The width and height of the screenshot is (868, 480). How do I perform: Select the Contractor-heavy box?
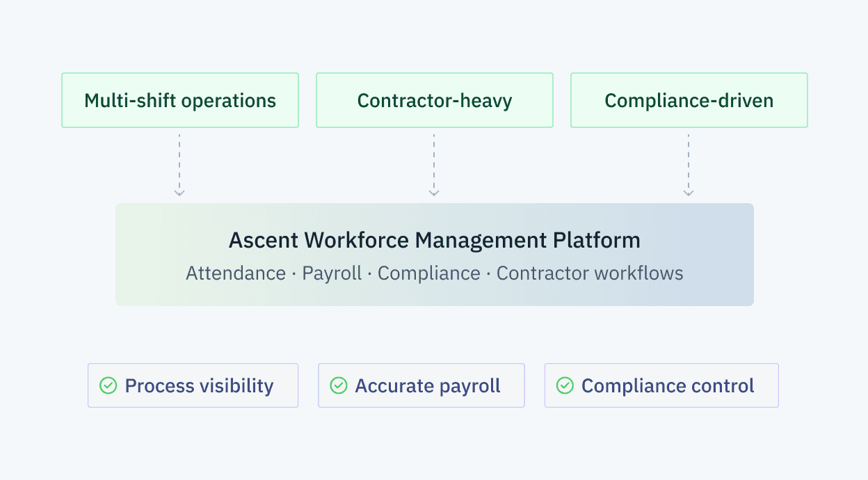pos(435,100)
